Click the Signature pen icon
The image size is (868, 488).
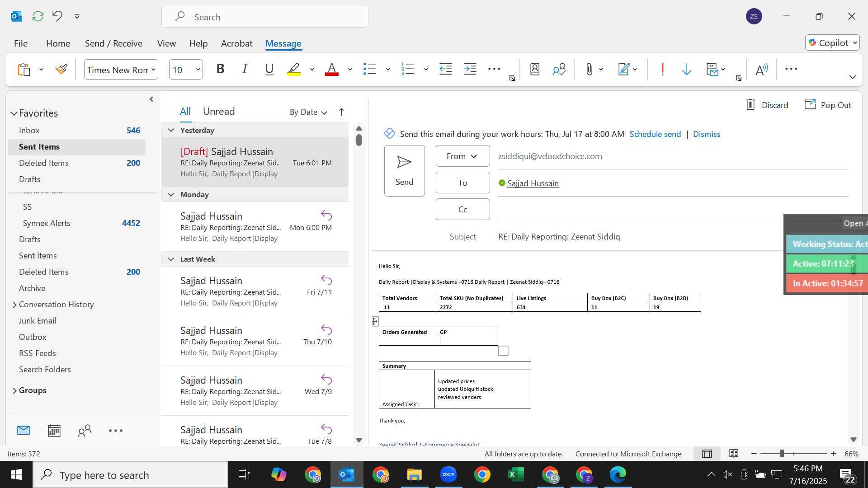[x=624, y=69]
